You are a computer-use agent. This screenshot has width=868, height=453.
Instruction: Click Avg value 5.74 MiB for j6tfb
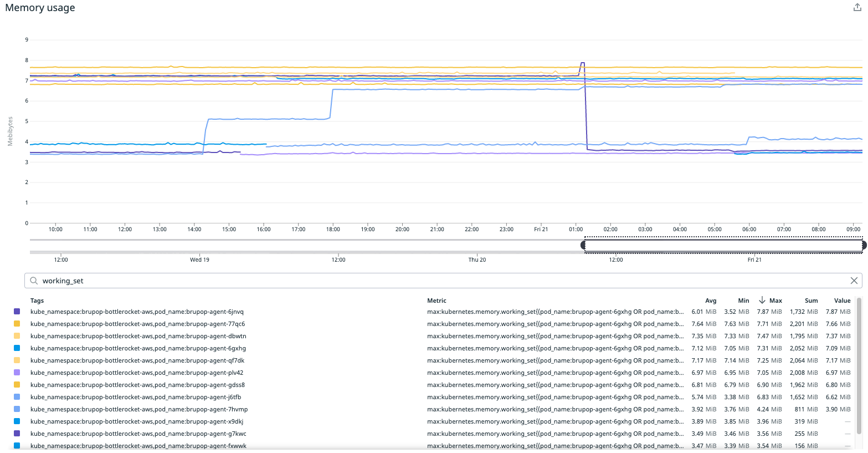[704, 397]
